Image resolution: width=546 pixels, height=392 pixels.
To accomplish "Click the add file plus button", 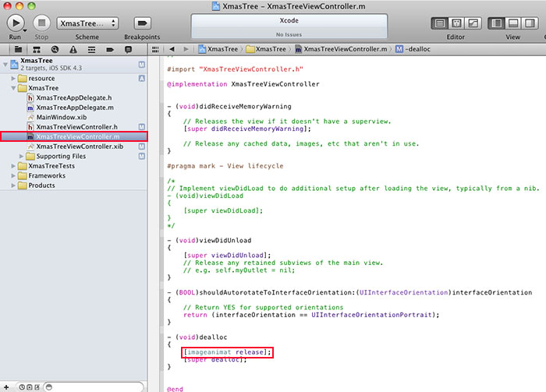I will point(6,387).
